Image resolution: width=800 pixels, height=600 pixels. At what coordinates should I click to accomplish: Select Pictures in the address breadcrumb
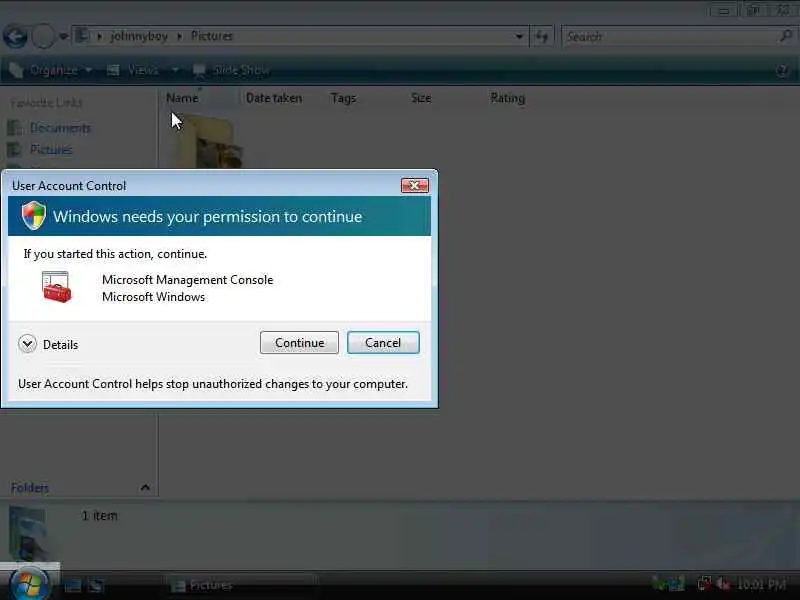[212, 36]
